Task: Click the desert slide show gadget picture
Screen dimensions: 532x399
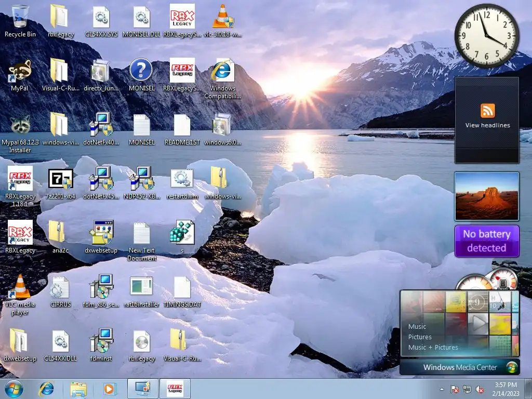Action: pyautogui.click(x=487, y=196)
